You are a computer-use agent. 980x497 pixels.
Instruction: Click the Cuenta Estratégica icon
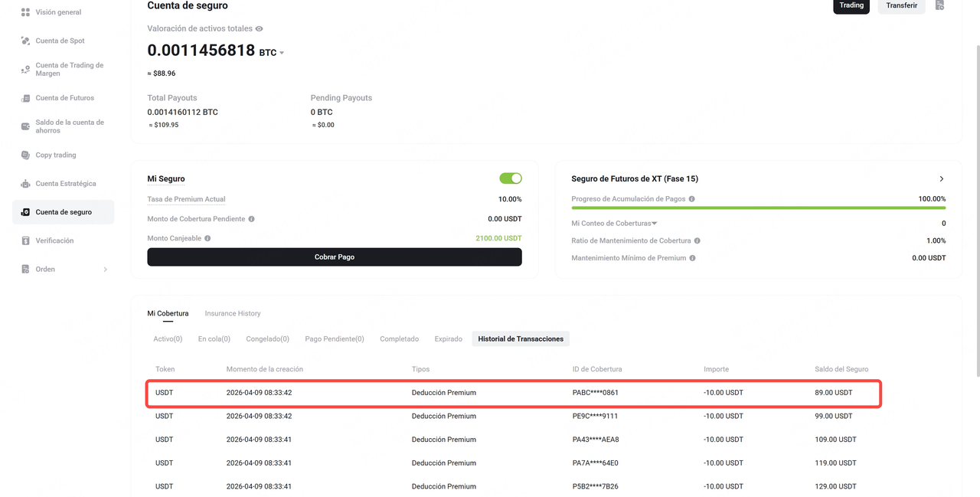25,184
